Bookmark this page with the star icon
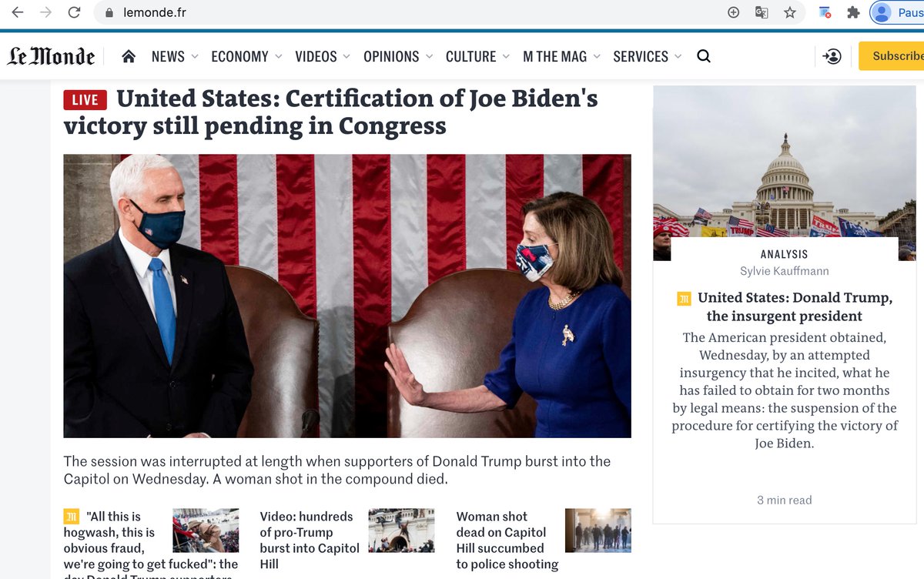The width and height of the screenshot is (924, 579). [x=790, y=12]
